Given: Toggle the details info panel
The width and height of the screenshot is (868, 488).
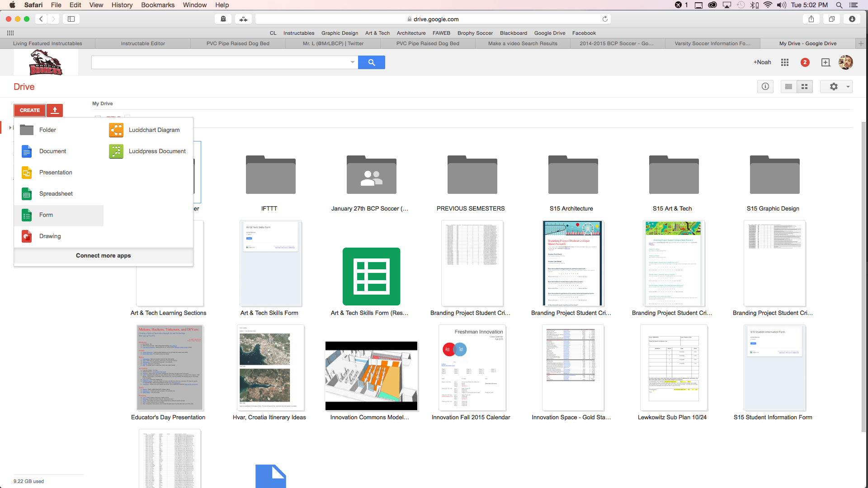Looking at the screenshot, I should (x=765, y=87).
